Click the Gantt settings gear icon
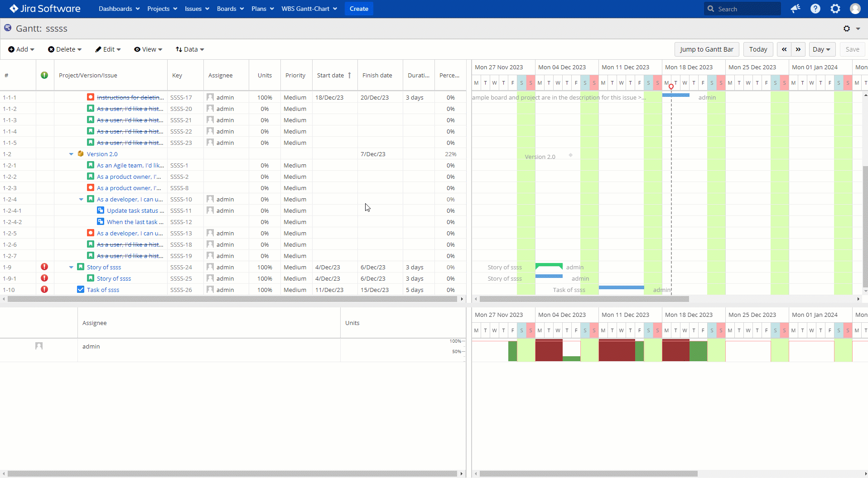868x478 pixels. [x=847, y=29]
